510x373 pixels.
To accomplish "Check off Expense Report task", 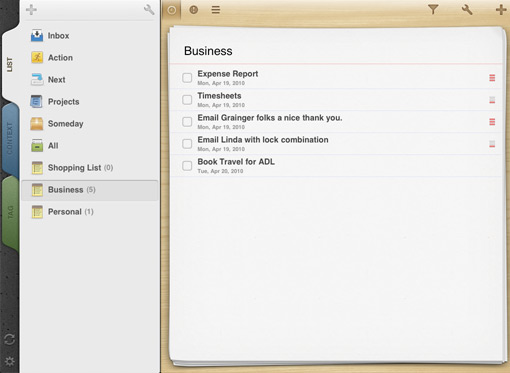I will point(187,78).
